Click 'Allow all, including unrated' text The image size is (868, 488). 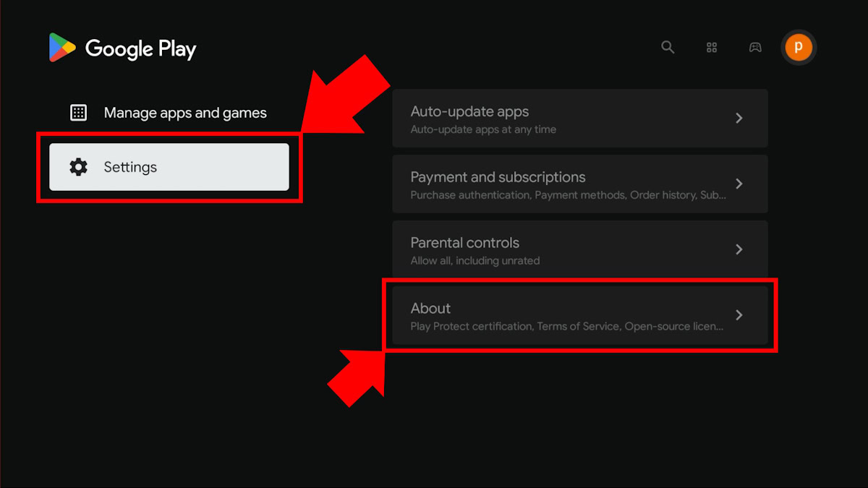(475, 260)
